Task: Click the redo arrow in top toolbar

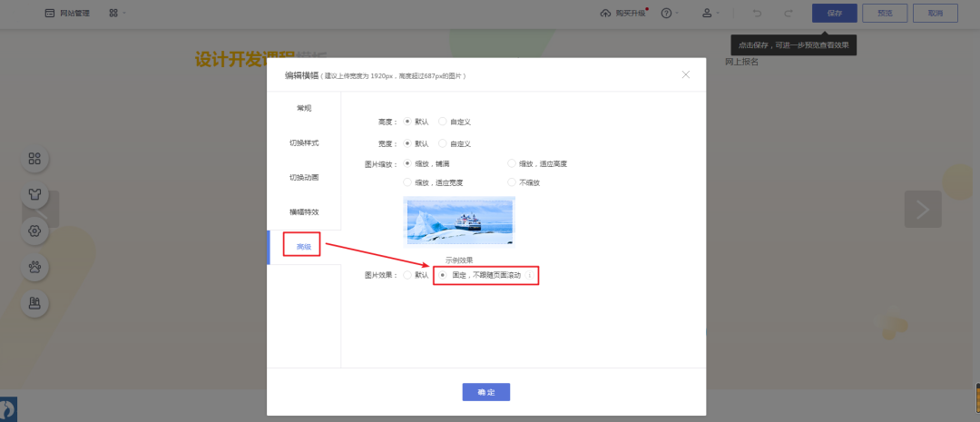Action: 788,14
